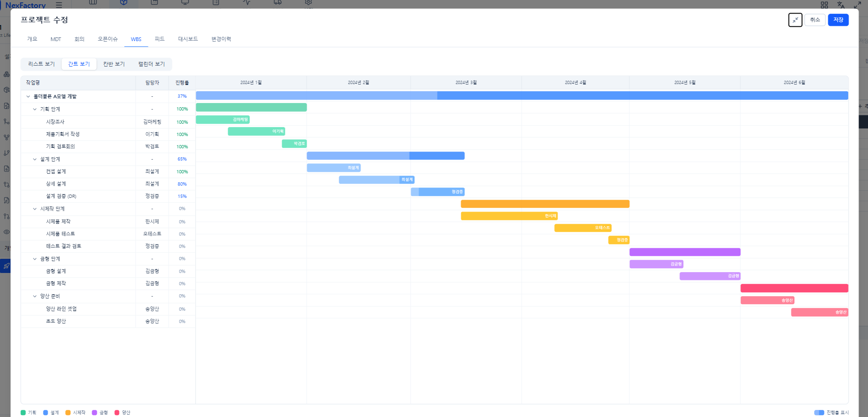Image resolution: width=868 pixels, height=417 pixels.
Task: Collapse the 기획 단계 group
Action: (x=35, y=109)
